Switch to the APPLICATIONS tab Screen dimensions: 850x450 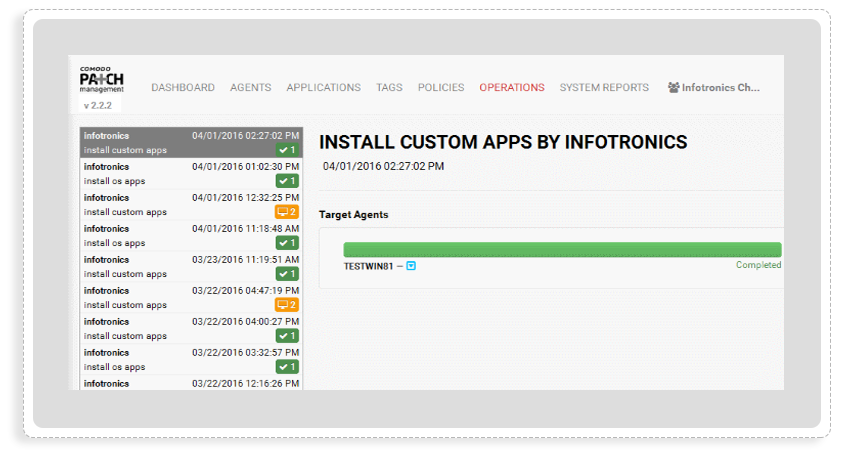(324, 87)
